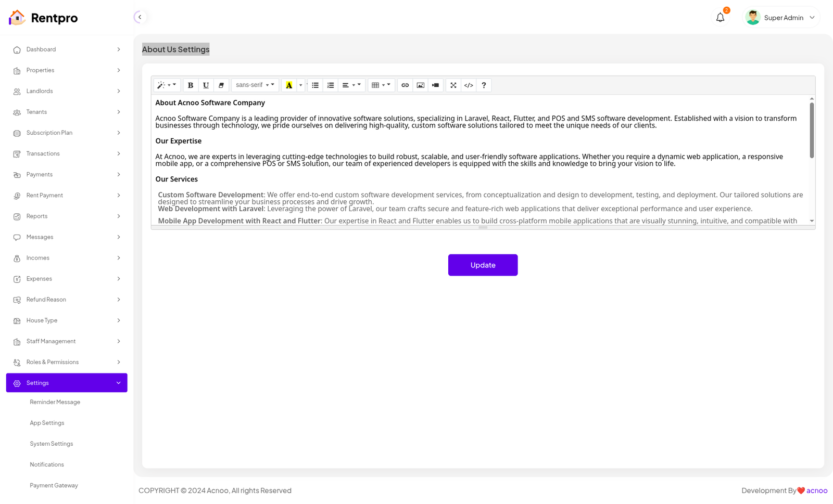Toggle fullscreen mode for the editor
The height and width of the screenshot is (504, 833).
453,85
